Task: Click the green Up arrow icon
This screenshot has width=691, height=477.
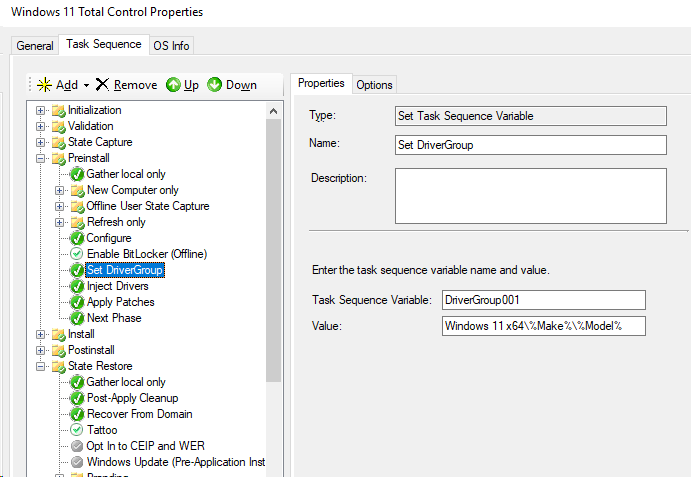Action: point(173,85)
